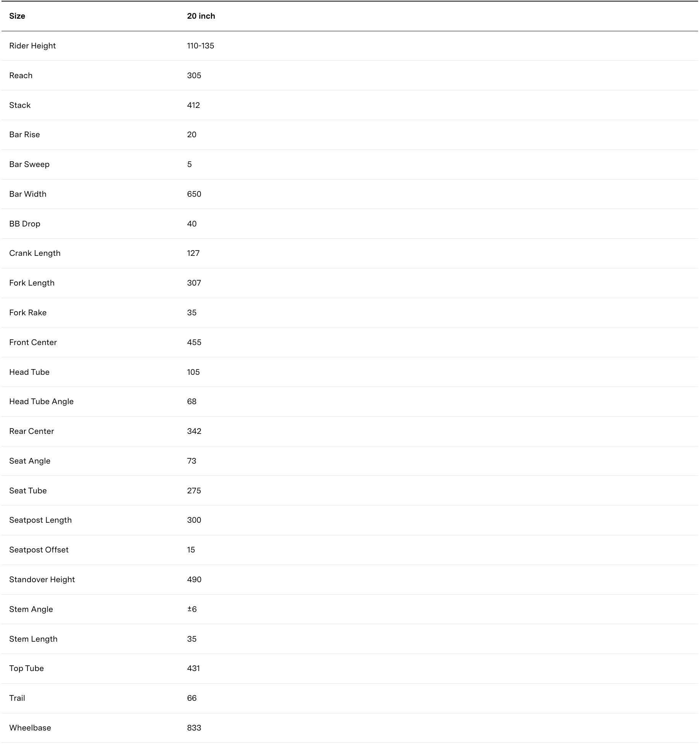Screen dimensions: 700x745
Task: Click the BB Drop row label
Action: pyautogui.click(x=25, y=224)
